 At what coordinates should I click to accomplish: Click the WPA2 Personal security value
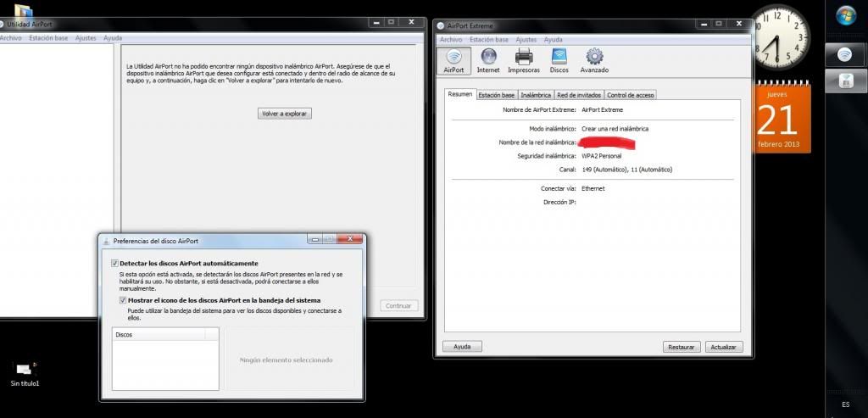point(602,156)
